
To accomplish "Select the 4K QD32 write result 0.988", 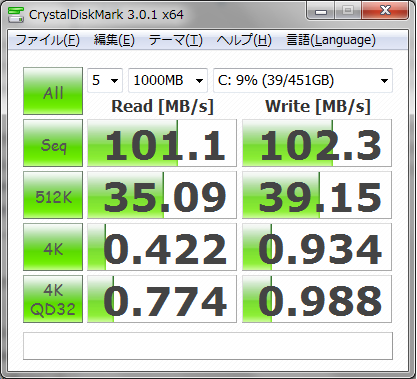I will pyautogui.click(x=317, y=299).
